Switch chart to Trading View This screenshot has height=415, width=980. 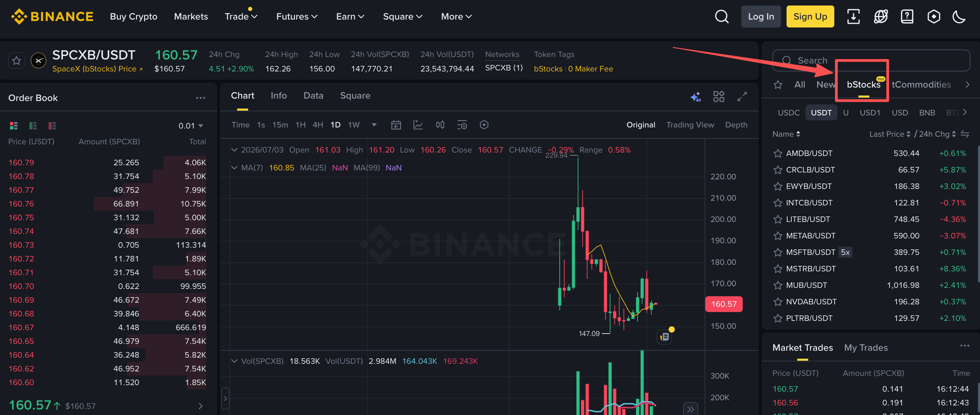coord(690,125)
